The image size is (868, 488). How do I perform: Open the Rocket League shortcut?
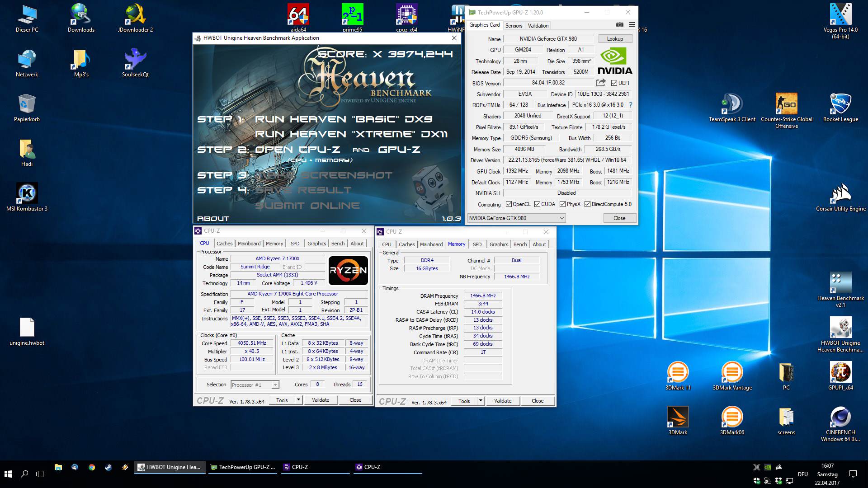click(840, 107)
